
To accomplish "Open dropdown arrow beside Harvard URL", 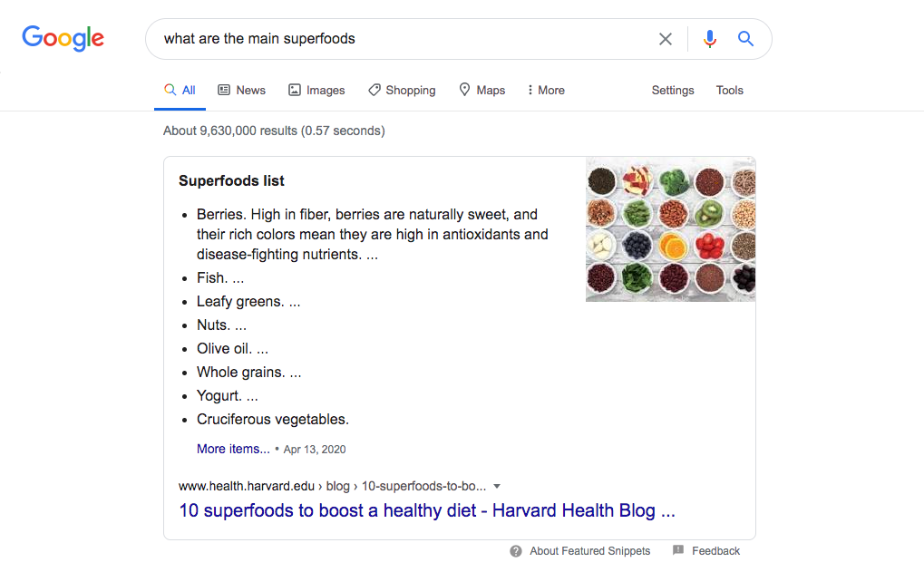I will pyautogui.click(x=497, y=486).
